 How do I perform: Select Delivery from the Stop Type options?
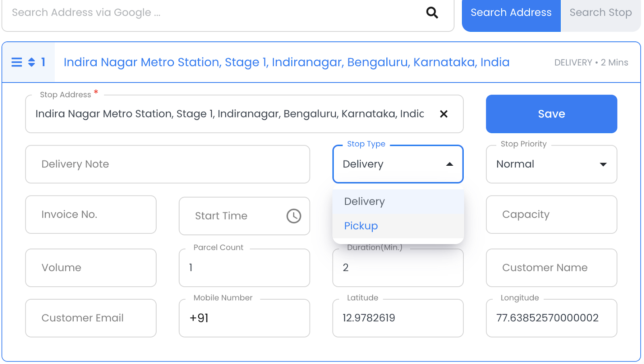click(364, 201)
